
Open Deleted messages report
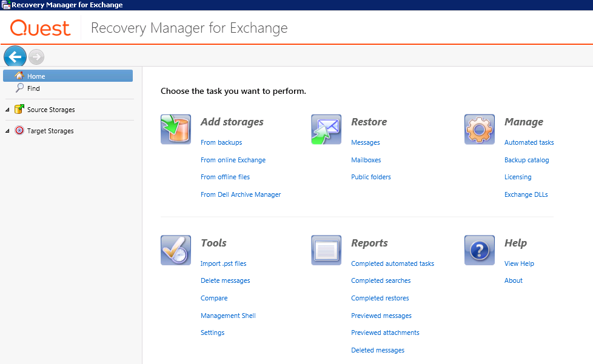pos(377,350)
